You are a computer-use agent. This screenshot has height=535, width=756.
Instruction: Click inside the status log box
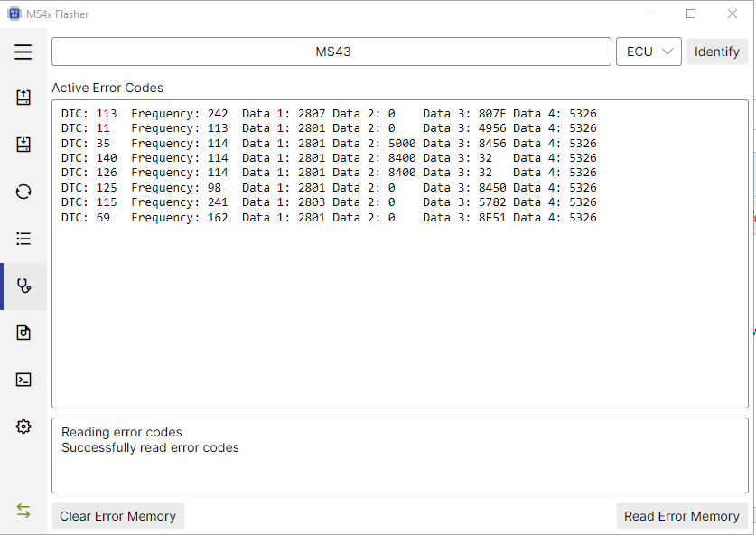point(400,455)
